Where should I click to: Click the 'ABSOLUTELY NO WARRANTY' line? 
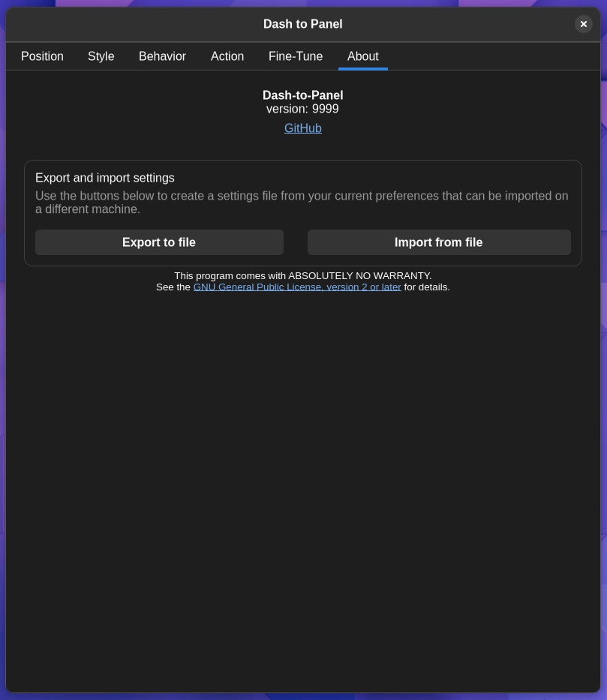tap(303, 276)
